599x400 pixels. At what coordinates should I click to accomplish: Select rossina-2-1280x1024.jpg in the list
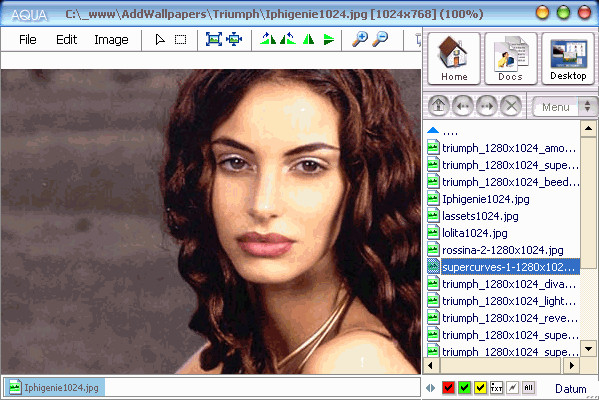tap(503, 250)
